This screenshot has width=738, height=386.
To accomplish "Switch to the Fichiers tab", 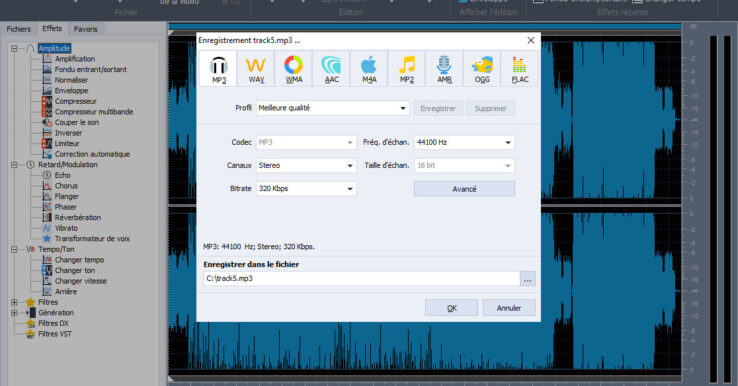I will (x=19, y=29).
